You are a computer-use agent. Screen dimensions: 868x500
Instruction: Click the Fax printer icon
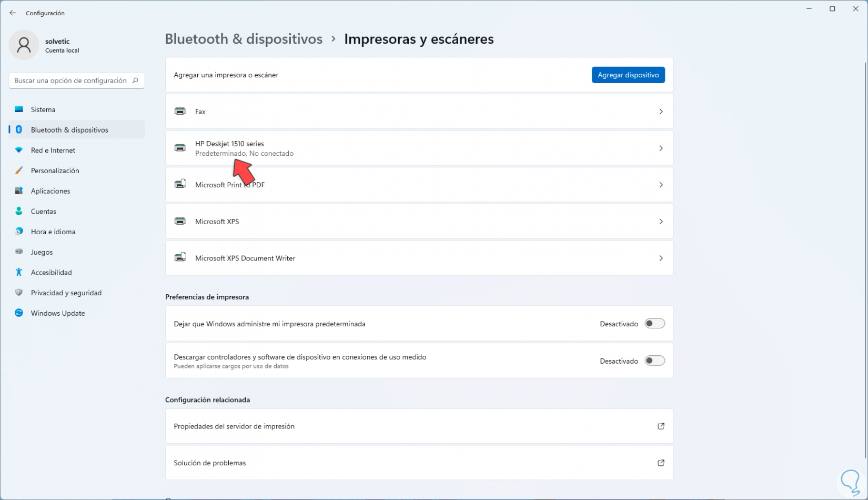click(180, 112)
